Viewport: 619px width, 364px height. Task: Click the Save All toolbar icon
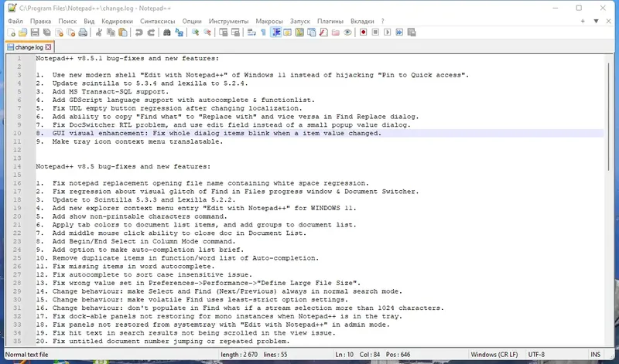[x=47, y=32]
